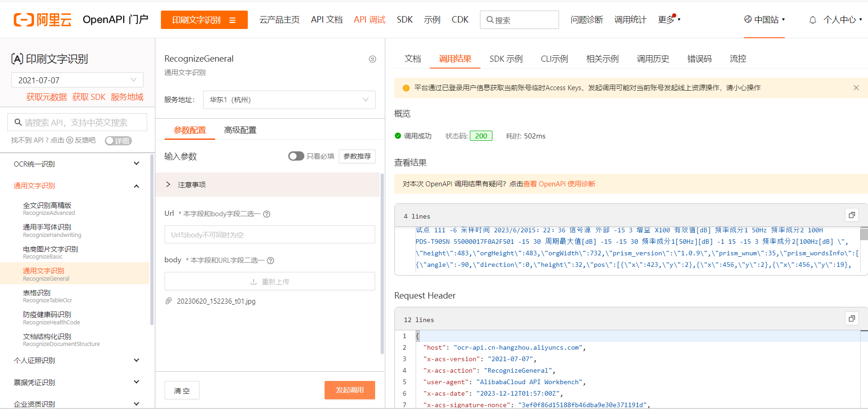Click the Alibaba Cloud logo
Image resolution: width=868 pixels, height=409 pixels.
click(42, 20)
